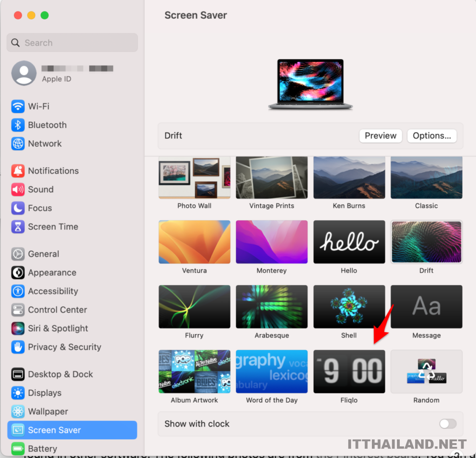Viewport: 476px width, 458px height.
Task: Open the Battery icon
Action: 18,449
